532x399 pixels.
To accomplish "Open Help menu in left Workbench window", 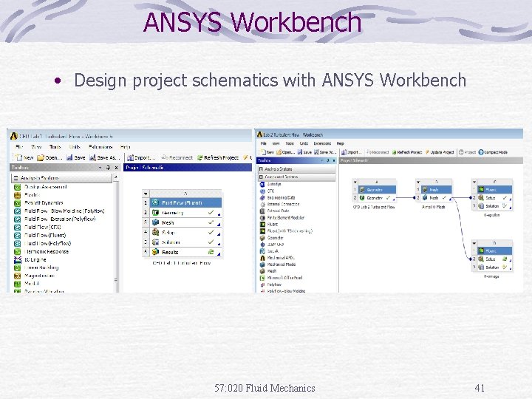I will 125,147.
